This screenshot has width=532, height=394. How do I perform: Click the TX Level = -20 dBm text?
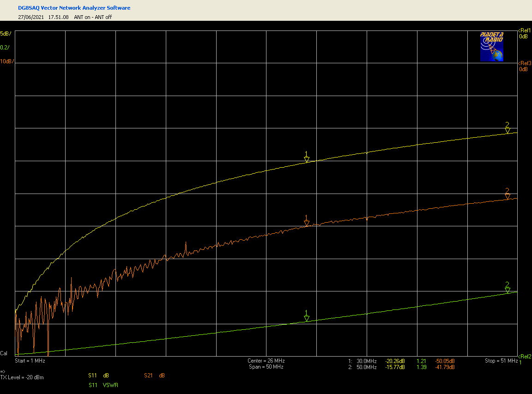22,377
